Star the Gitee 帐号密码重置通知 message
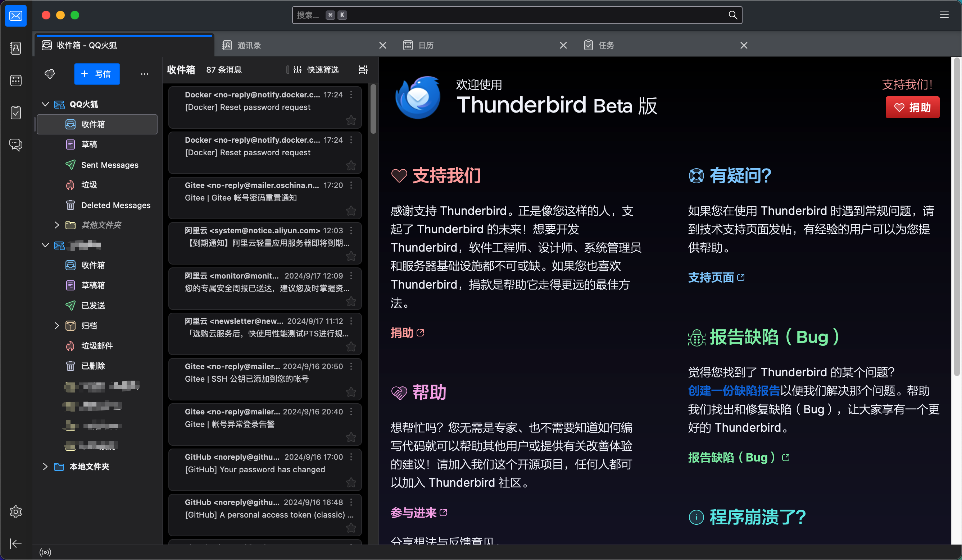Screen dimensions: 962x560 351,211
